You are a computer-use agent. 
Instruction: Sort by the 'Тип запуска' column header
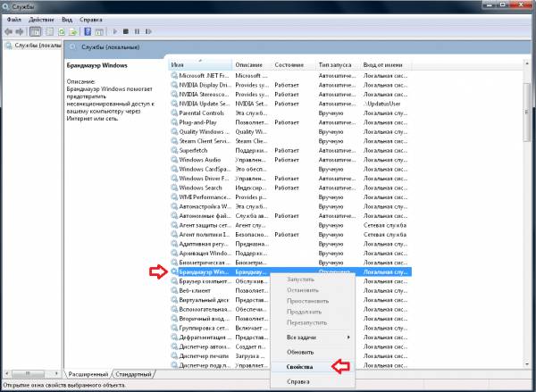coord(338,65)
